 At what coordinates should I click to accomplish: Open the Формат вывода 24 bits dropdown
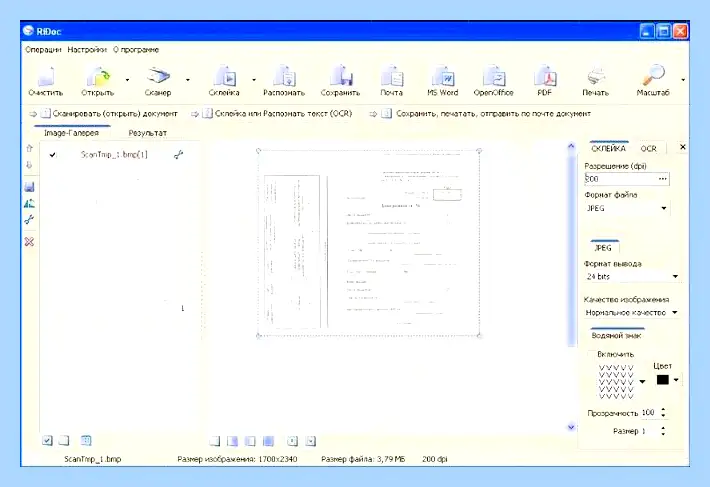click(x=633, y=276)
